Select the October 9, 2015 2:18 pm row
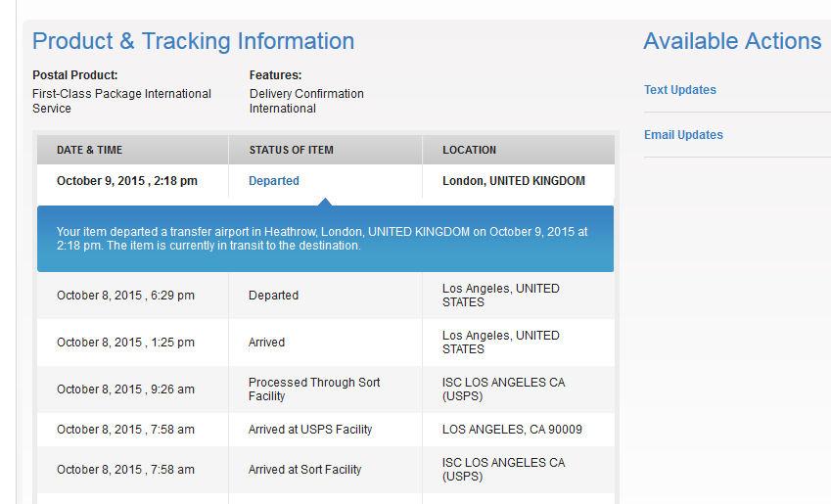The width and height of the screenshot is (831, 504). pyautogui.click(x=325, y=181)
